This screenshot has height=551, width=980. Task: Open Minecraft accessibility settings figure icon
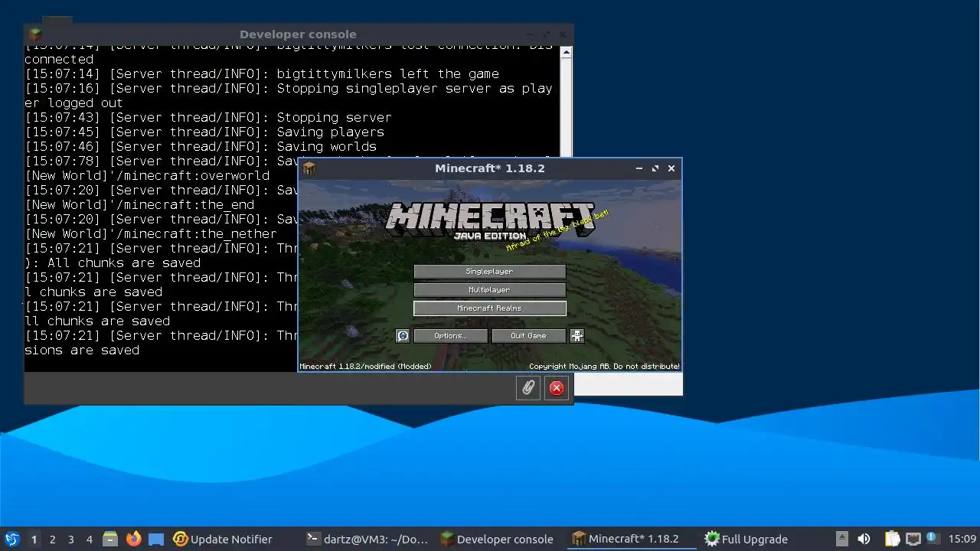(577, 336)
